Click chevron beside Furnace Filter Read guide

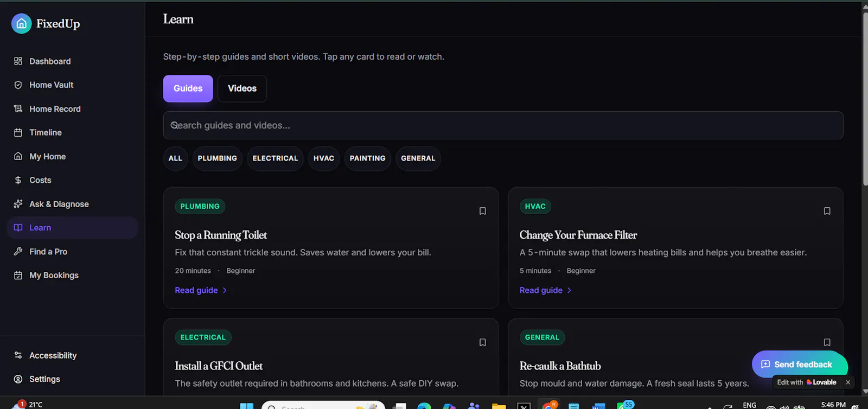pyautogui.click(x=569, y=290)
